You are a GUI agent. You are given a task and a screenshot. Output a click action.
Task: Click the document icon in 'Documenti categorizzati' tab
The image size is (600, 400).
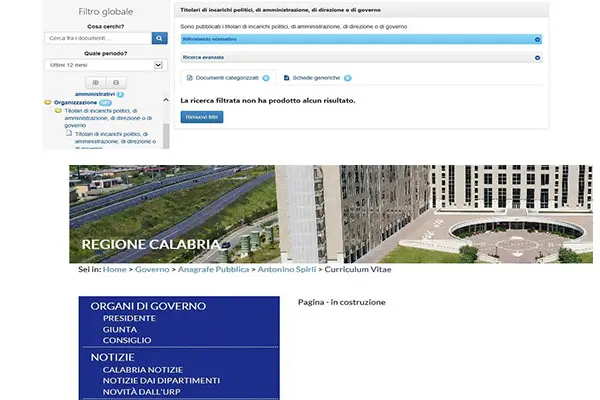coord(189,78)
